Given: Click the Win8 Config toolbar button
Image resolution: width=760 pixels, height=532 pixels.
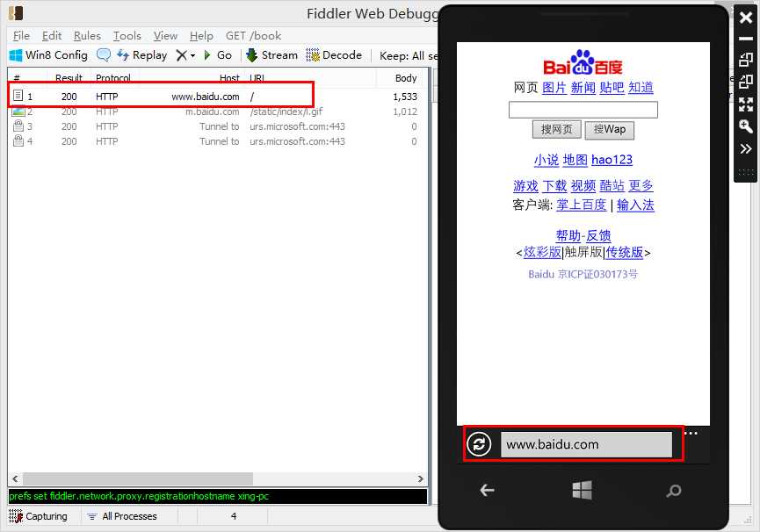Looking at the screenshot, I should [48, 55].
